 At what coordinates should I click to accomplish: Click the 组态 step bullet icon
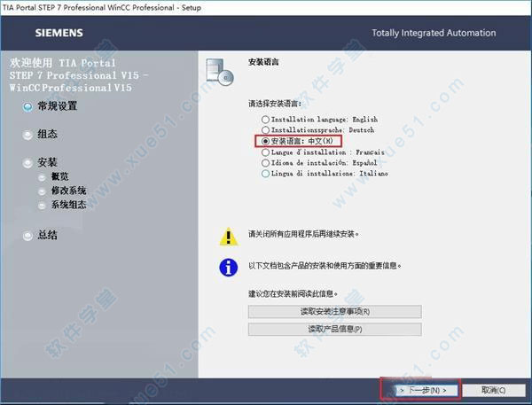pos(27,135)
